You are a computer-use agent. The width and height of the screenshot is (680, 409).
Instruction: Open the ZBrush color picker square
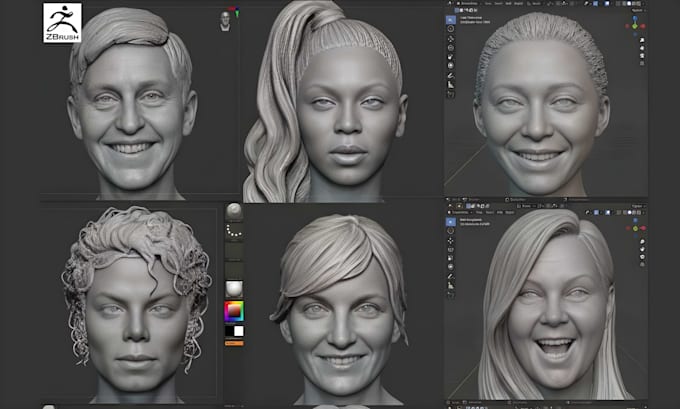pyautogui.click(x=234, y=311)
